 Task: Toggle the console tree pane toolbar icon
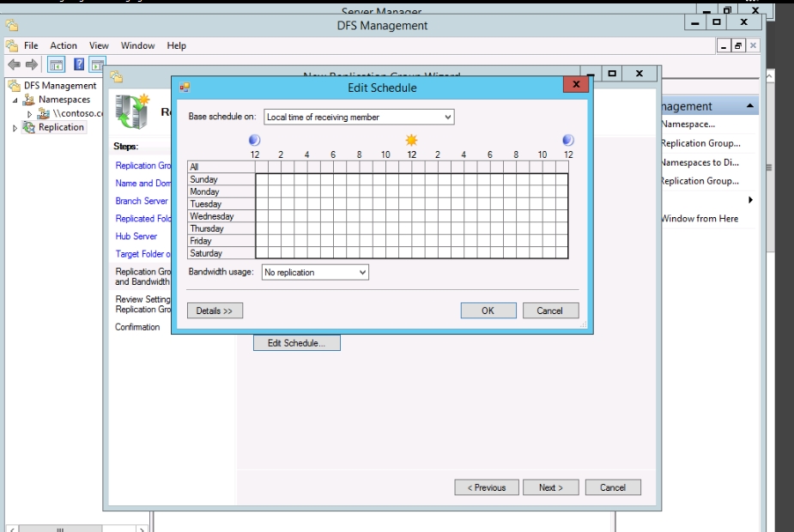tap(56, 65)
